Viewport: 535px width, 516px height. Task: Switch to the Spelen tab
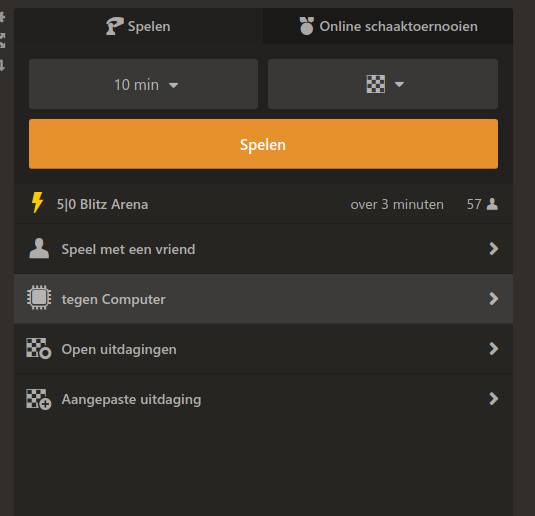click(x=139, y=26)
